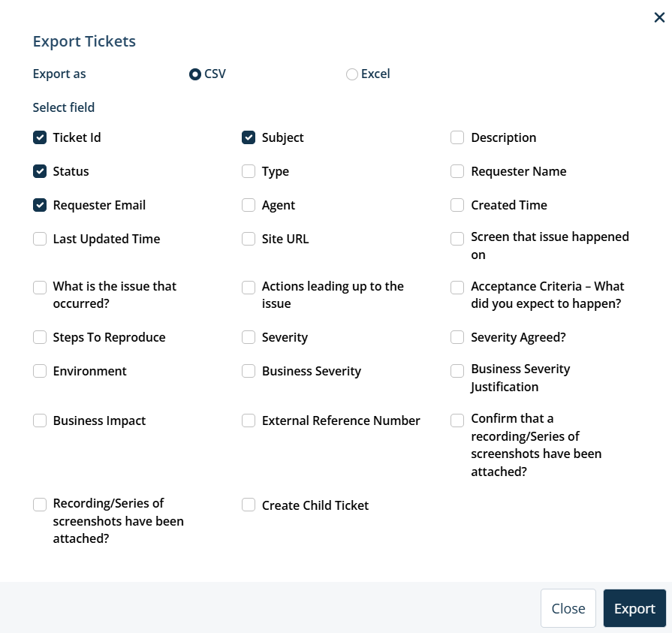Check the Create Child Ticket field

(x=249, y=505)
